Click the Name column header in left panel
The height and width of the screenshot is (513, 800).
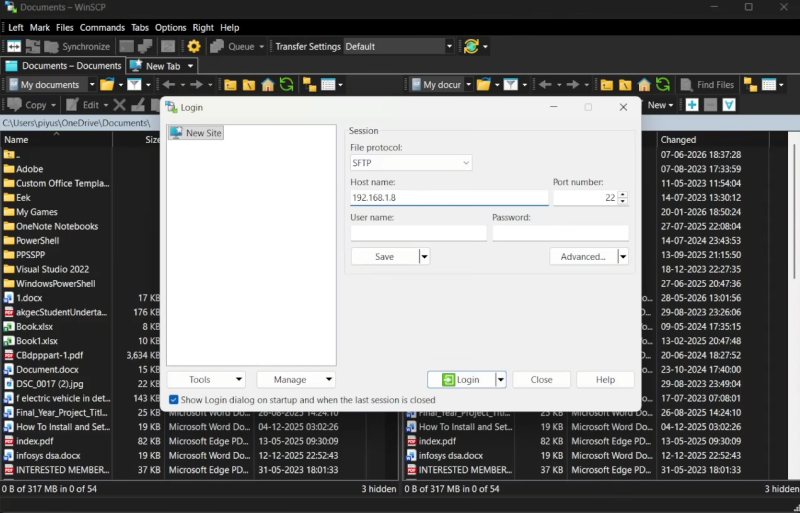[56, 139]
